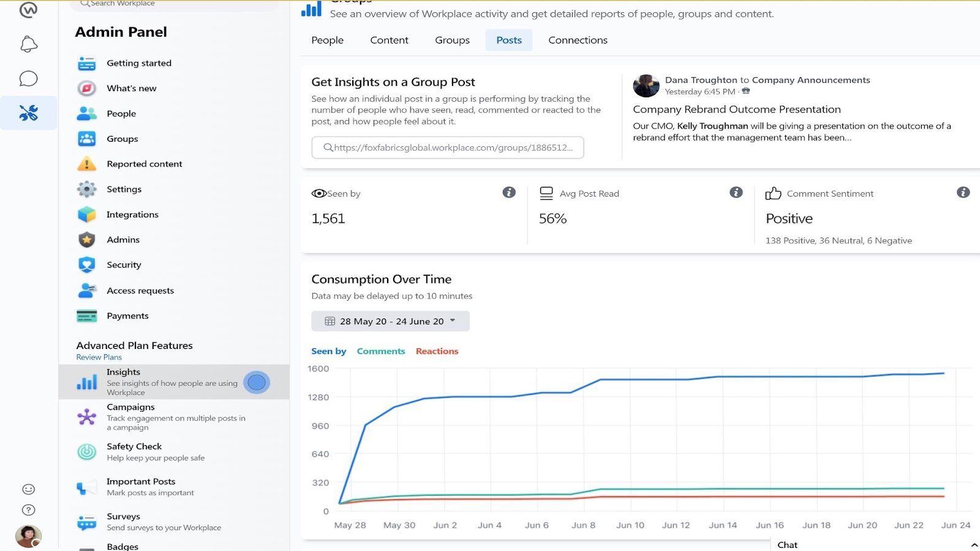The height and width of the screenshot is (551, 980).
Task: Open the notifications bell icon
Action: pyautogui.click(x=29, y=44)
